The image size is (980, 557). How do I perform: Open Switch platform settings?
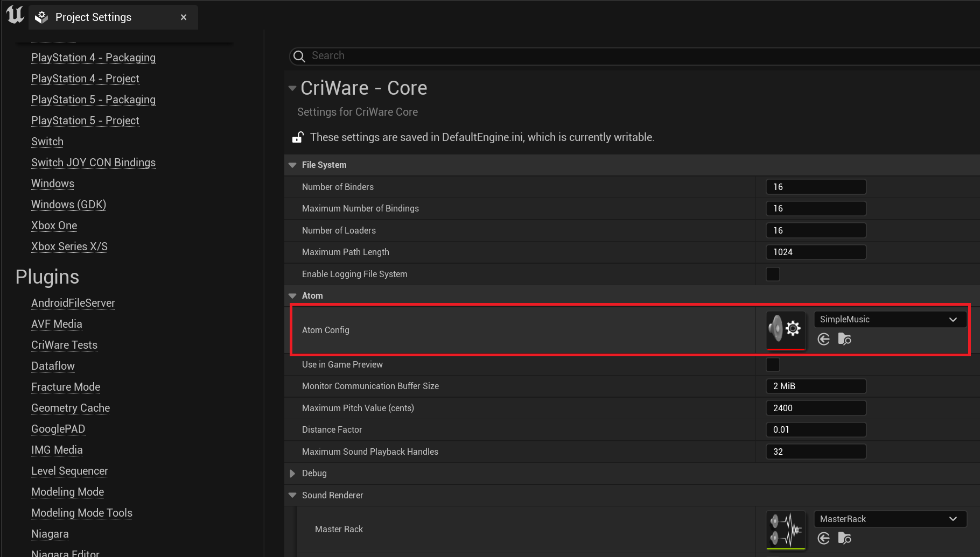click(47, 142)
